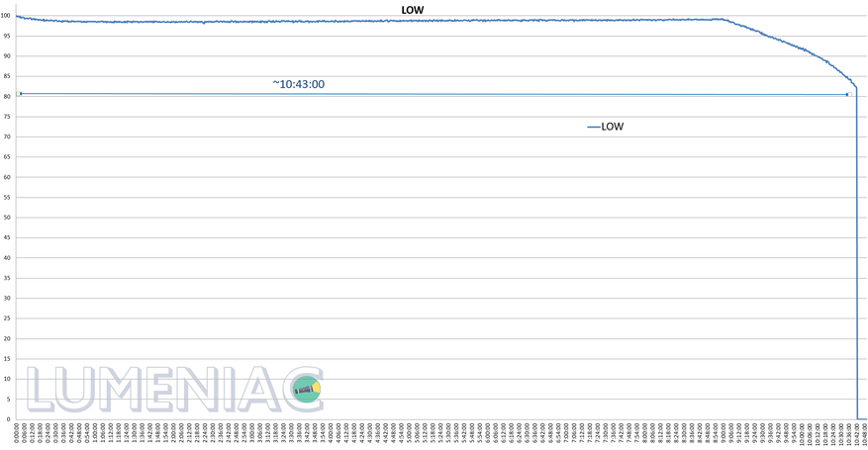The height and width of the screenshot is (450, 868).
Task: Click the horizontal runtime marker line
Action: coord(434,94)
